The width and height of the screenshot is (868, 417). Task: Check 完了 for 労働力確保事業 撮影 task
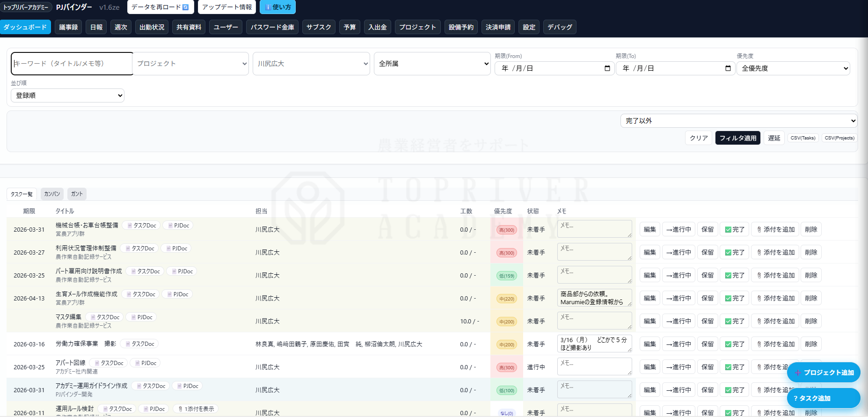coord(734,344)
